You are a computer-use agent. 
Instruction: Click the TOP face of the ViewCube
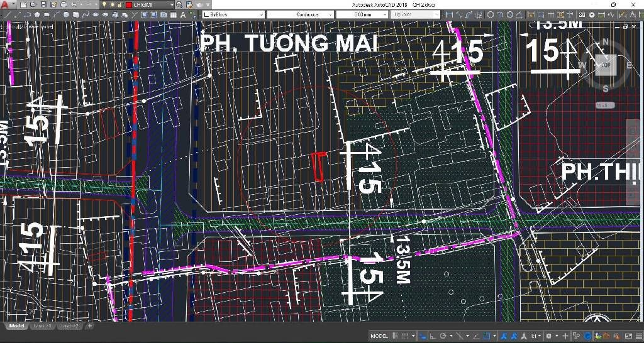click(x=606, y=65)
